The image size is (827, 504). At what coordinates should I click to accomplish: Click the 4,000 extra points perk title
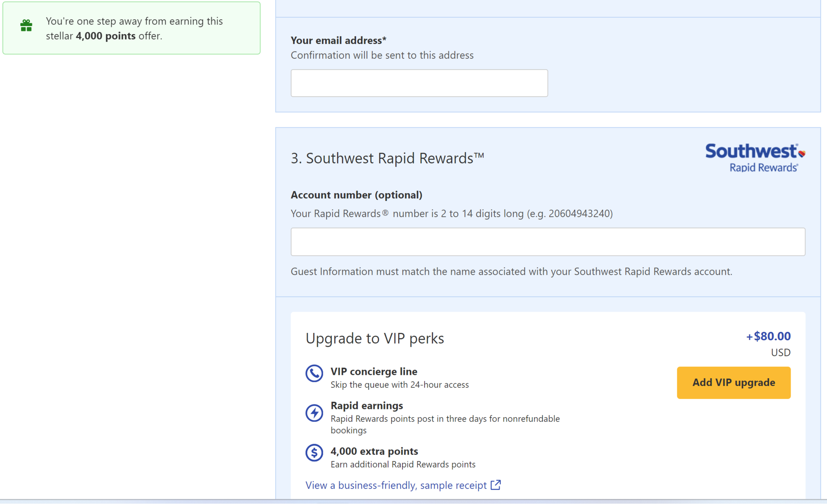pos(374,451)
